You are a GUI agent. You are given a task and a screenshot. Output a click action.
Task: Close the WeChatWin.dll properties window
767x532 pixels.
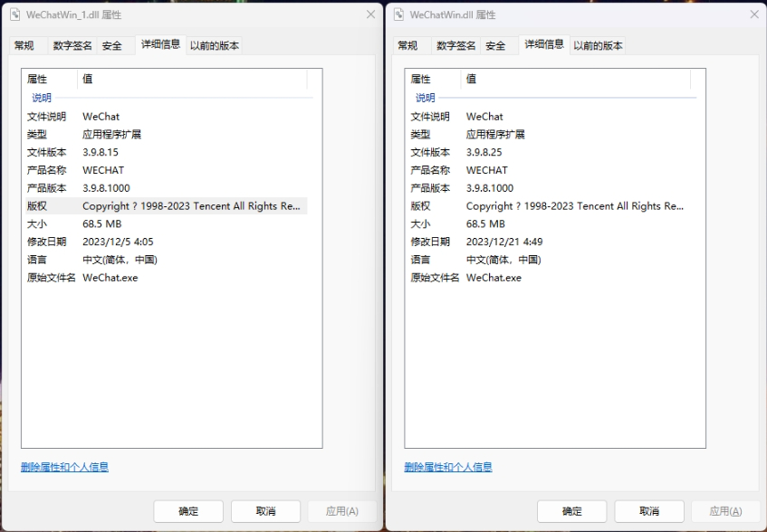(x=754, y=14)
